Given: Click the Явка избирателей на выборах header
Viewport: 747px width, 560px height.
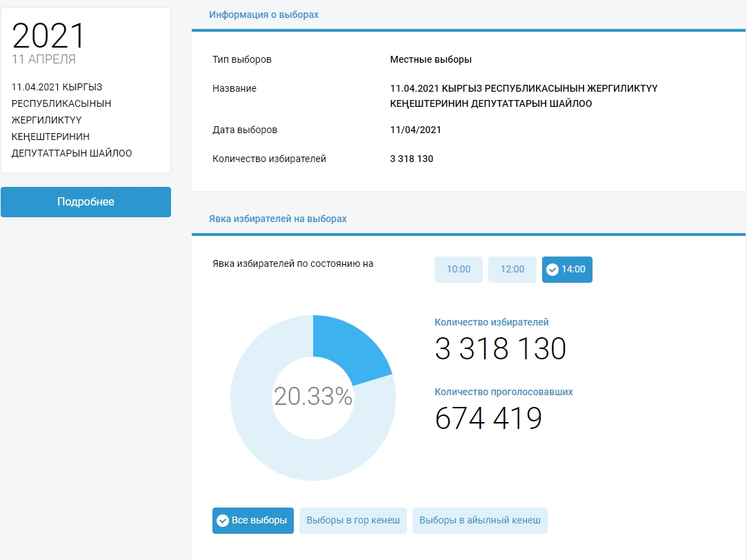Looking at the screenshot, I should point(277,219).
